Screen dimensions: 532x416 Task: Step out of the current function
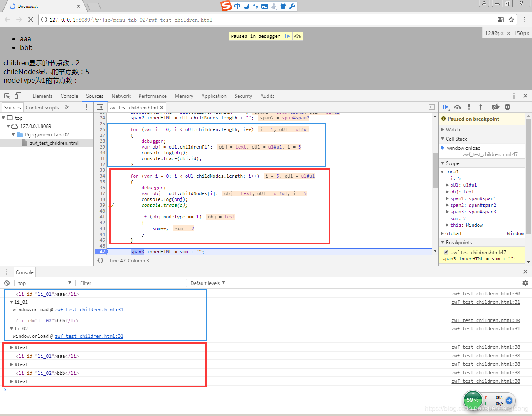coord(480,107)
